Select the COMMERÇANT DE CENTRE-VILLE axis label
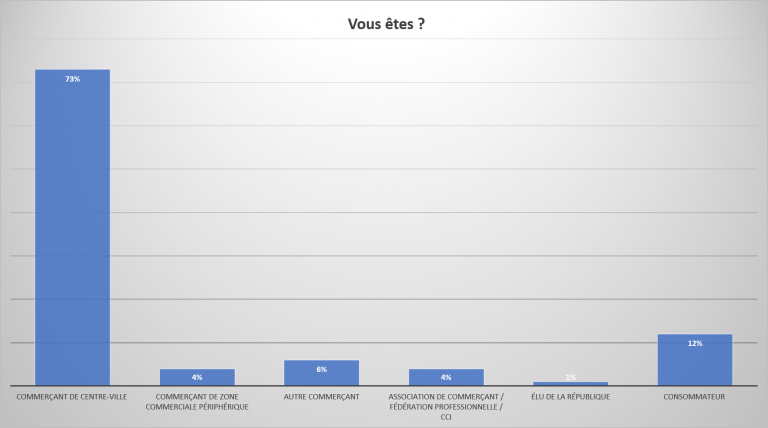The width and height of the screenshot is (768, 428). tap(72, 397)
